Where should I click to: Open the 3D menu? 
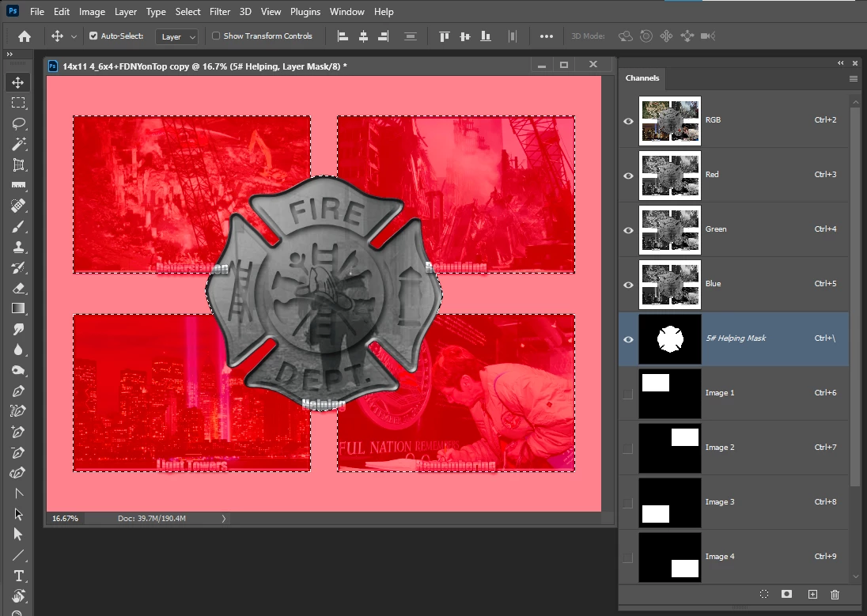coord(245,12)
